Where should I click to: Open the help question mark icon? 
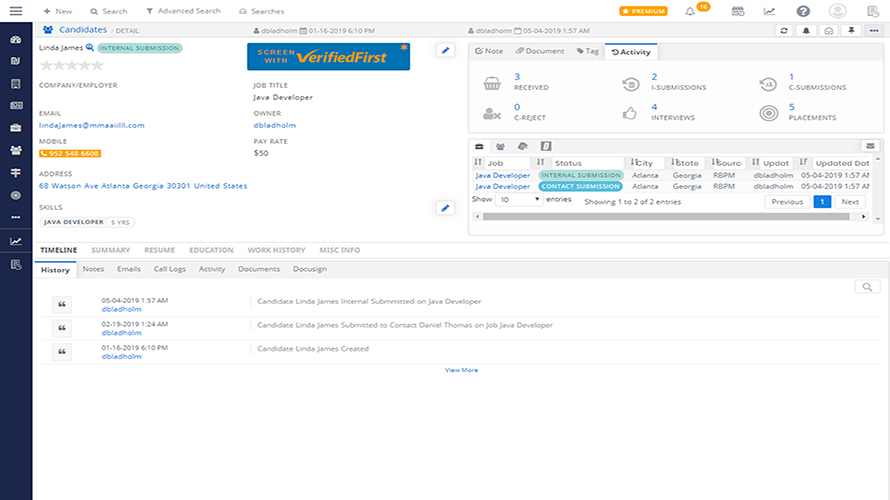[803, 11]
